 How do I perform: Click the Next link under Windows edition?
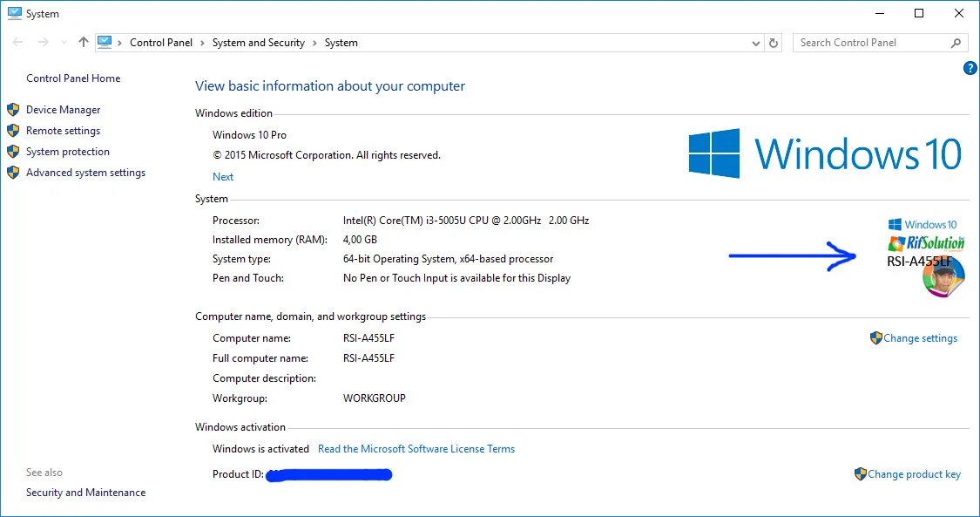tap(222, 177)
